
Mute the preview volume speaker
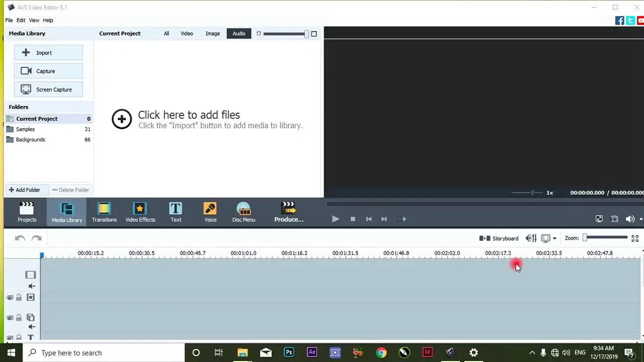coord(629,219)
